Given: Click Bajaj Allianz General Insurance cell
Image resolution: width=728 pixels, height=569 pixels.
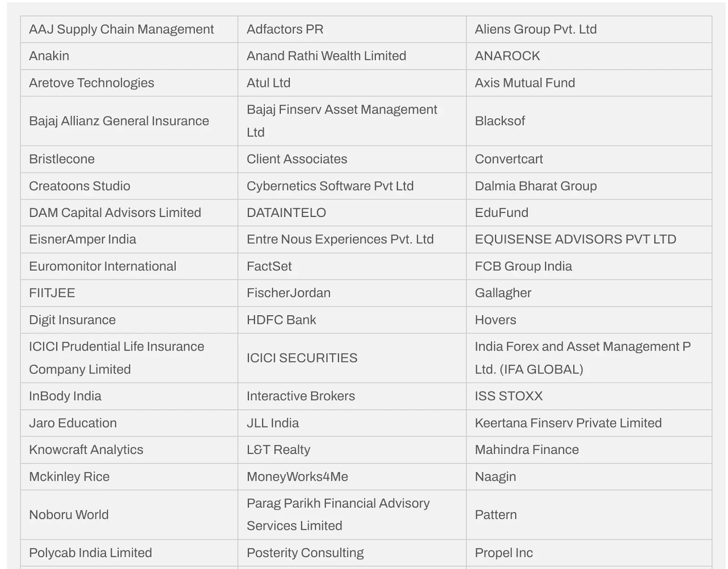Looking at the screenshot, I should [119, 121].
